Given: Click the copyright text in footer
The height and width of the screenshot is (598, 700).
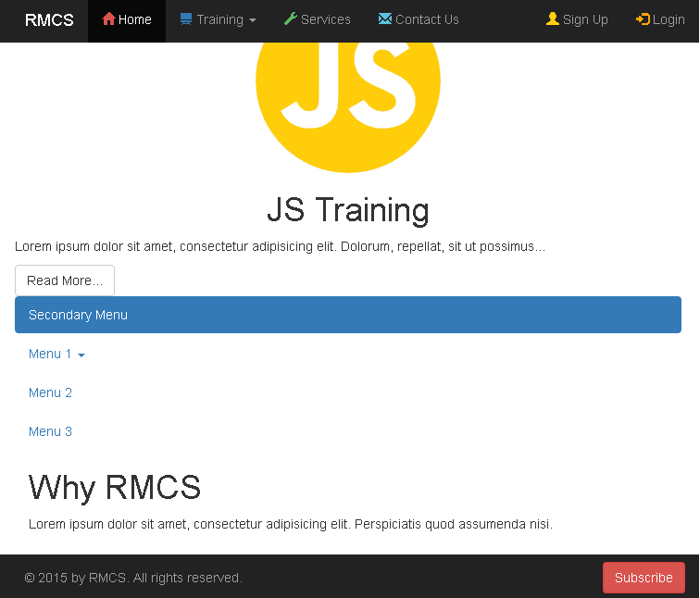Looking at the screenshot, I should (x=133, y=578).
